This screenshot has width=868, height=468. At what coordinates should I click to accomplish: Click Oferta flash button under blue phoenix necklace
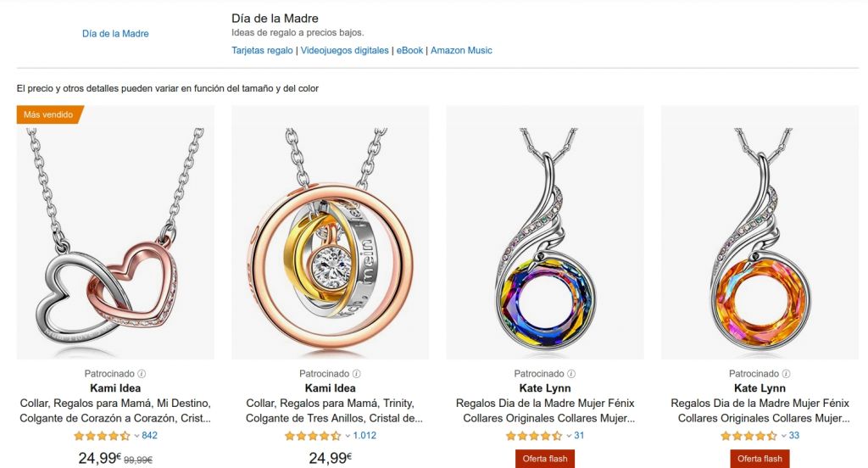tap(545, 459)
